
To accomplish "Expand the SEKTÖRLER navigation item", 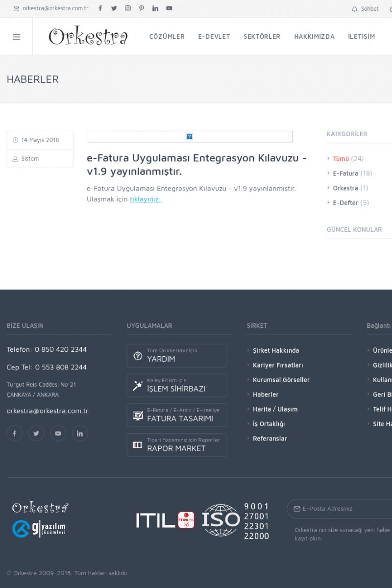I will tap(262, 37).
